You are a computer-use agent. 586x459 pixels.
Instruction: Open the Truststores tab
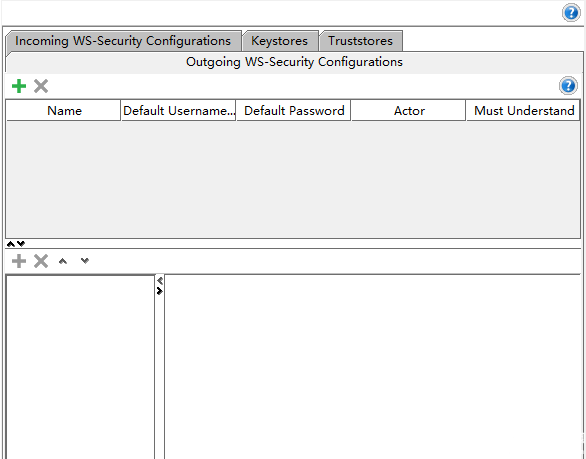click(360, 41)
